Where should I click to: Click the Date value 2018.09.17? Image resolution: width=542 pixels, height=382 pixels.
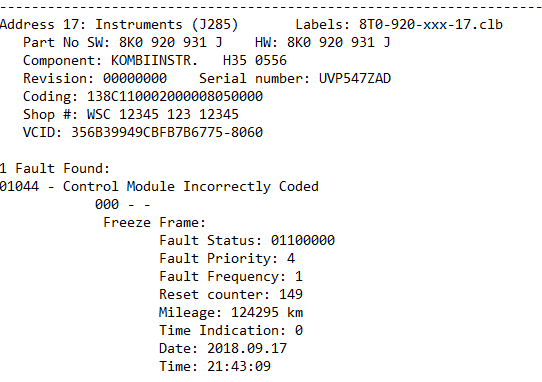click(x=247, y=348)
